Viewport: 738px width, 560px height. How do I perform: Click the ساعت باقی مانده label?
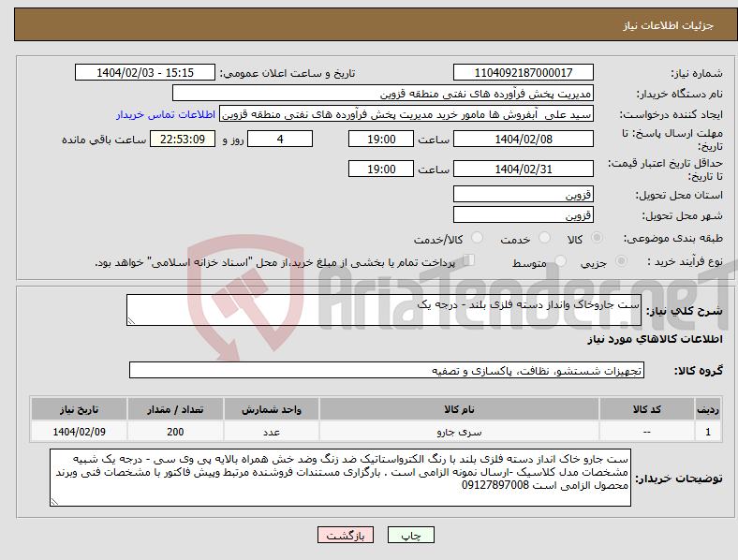104,140
